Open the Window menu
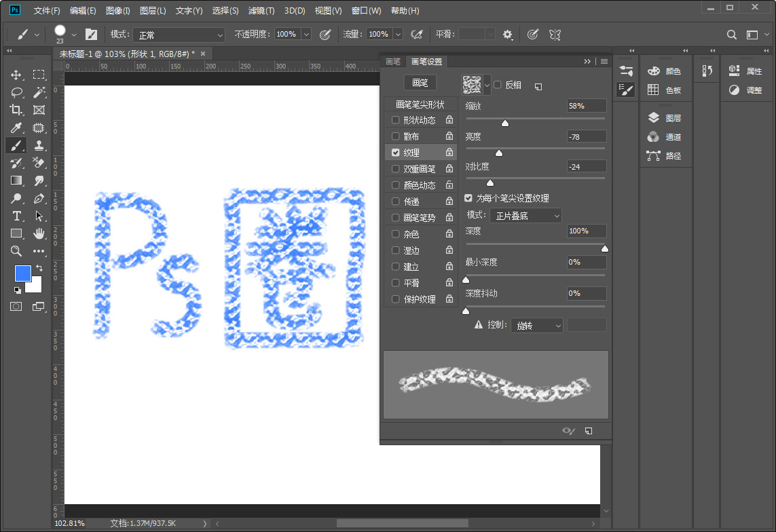The height and width of the screenshot is (532, 776). click(x=366, y=10)
